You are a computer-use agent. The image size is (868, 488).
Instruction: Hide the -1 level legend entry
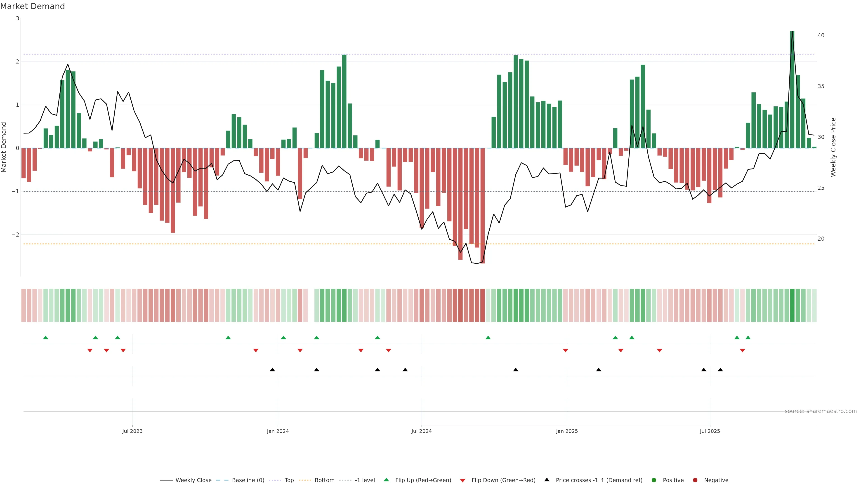(x=365, y=480)
